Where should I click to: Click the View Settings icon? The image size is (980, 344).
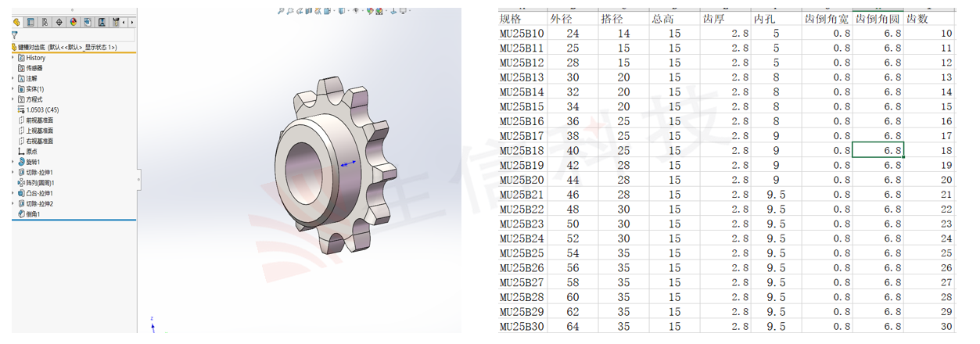(393, 11)
